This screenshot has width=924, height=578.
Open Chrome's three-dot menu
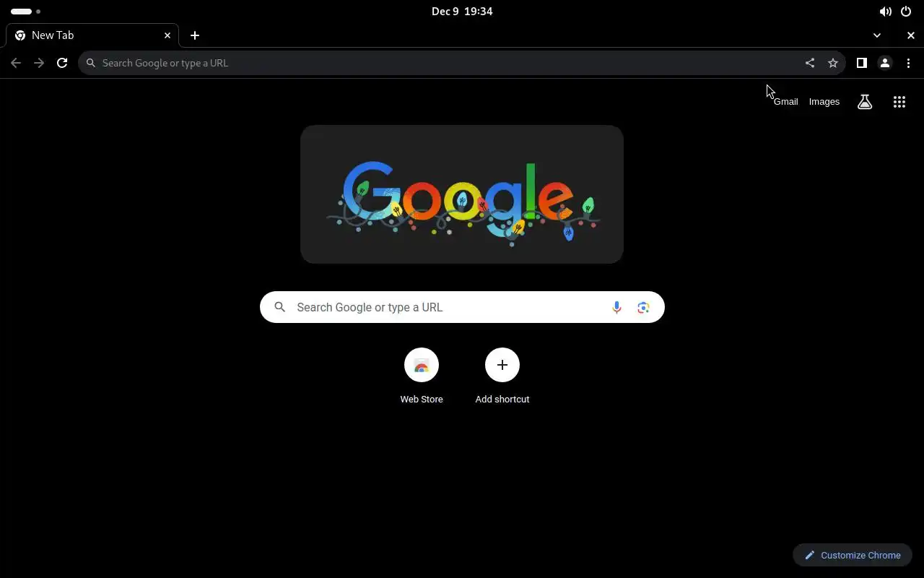[x=908, y=63]
